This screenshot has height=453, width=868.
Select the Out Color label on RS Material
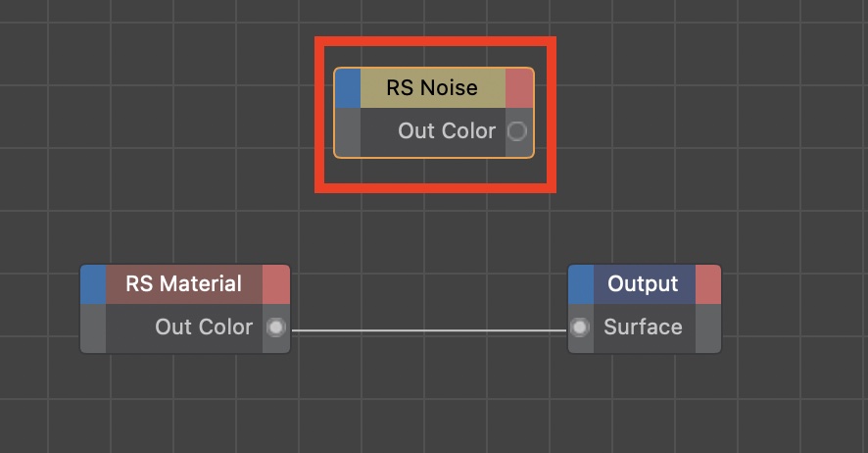pyautogui.click(x=204, y=327)
